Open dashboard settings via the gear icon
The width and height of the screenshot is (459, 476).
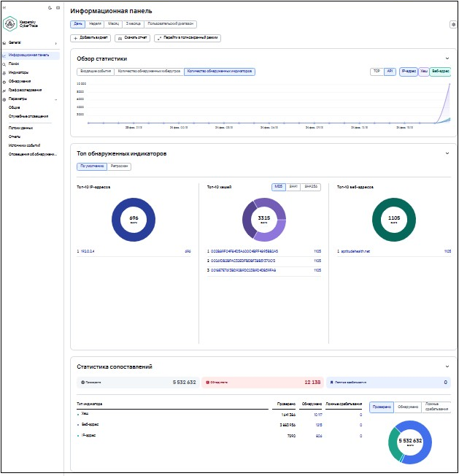453,25
